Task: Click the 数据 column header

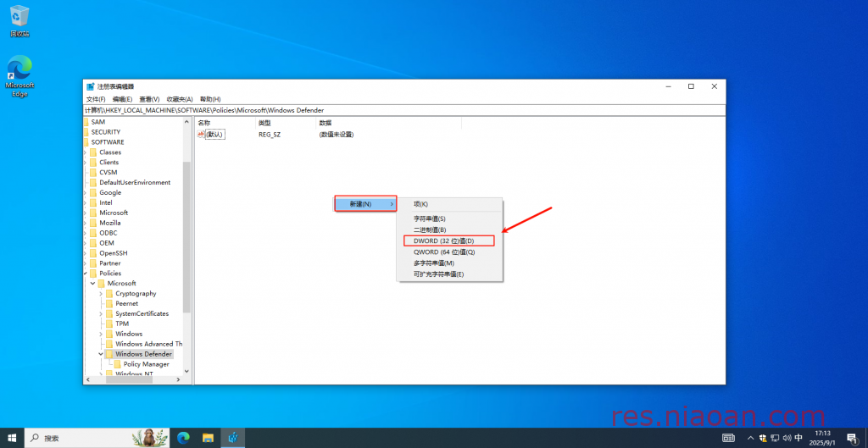Action: click(x=388, y=123)
